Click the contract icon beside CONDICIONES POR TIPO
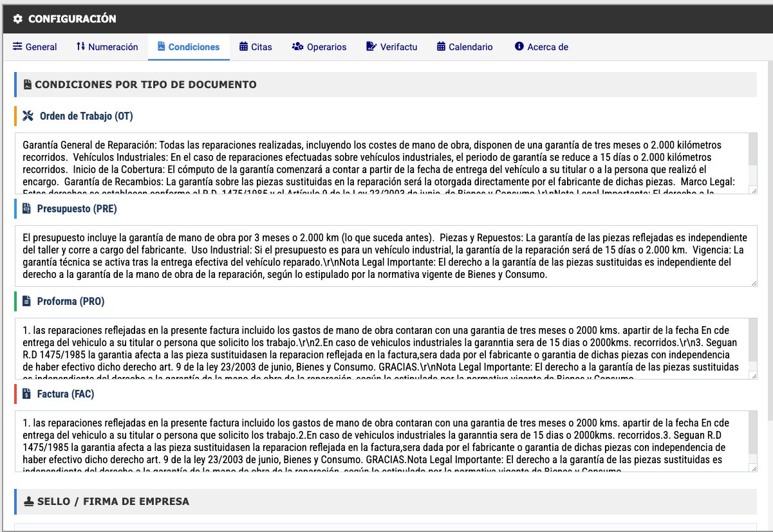Screen dimensions: 773x532 (x=27, y=84)
